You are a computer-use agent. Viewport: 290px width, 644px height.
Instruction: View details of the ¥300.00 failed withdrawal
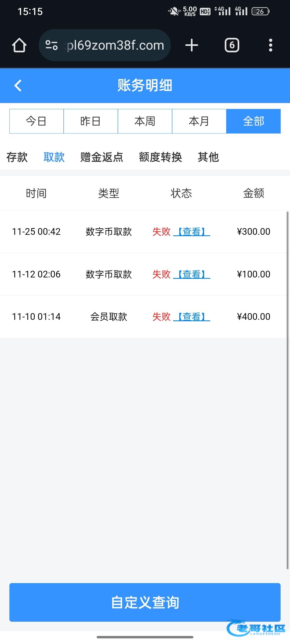pyautogui.click(x=192, y=232)
